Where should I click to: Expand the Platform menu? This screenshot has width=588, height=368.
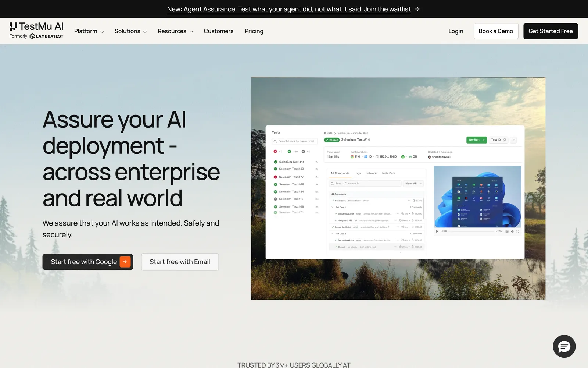89,31
